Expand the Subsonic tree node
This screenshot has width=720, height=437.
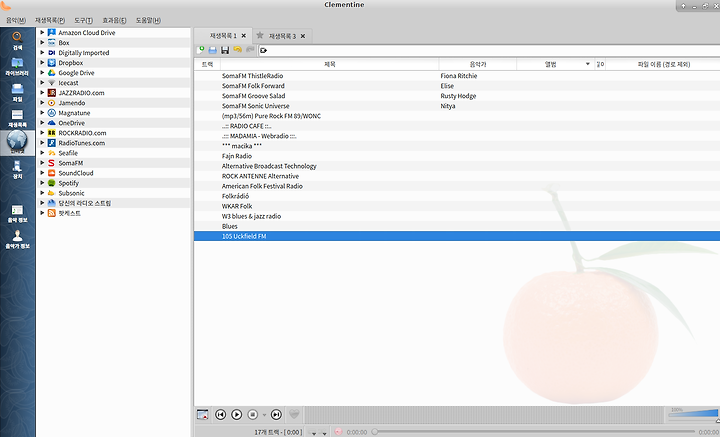42,193
